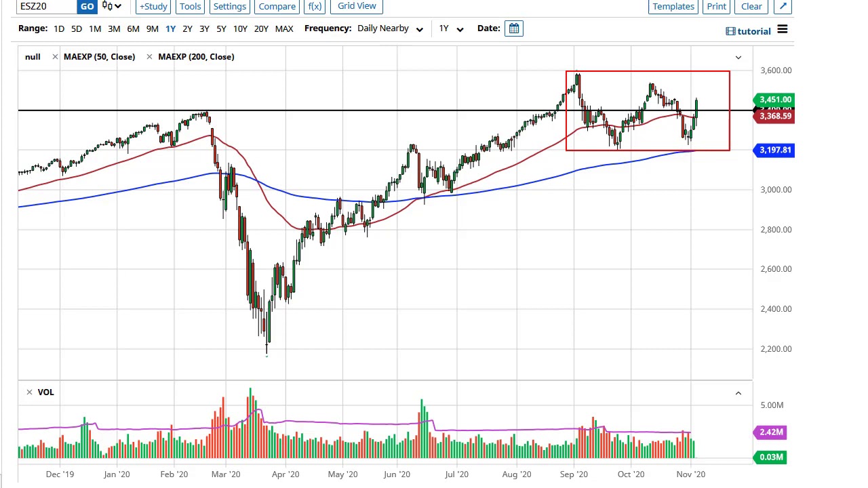Open the candlestick chart type selector
This screenshot has width=868, height=488.
112,6
